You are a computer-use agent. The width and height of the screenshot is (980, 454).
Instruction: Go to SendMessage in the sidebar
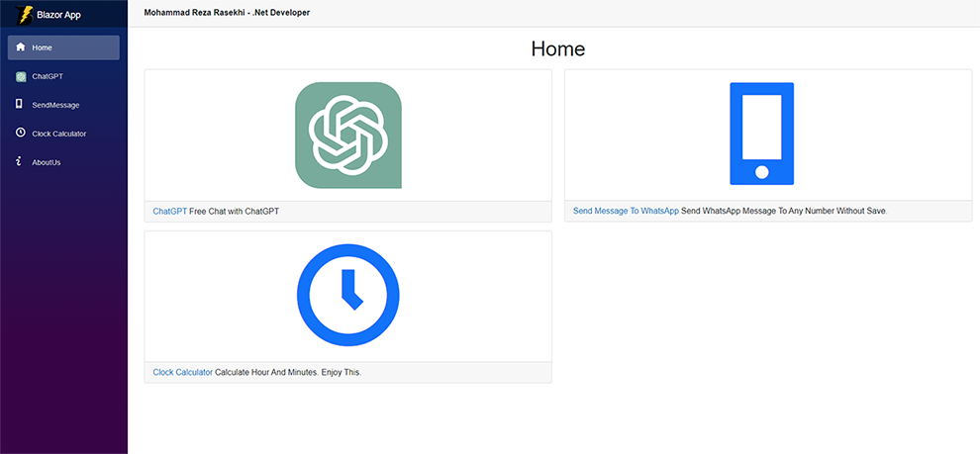(63, 105)
